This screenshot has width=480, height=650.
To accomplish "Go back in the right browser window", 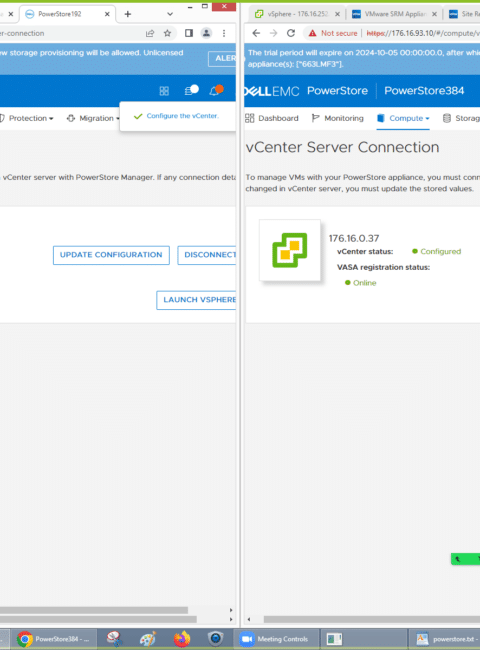I will click(x=256, y=33).
